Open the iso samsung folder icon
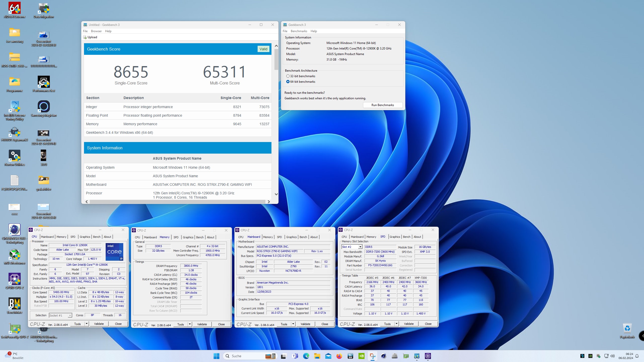644x362 pixels. [x=14, y=35]
